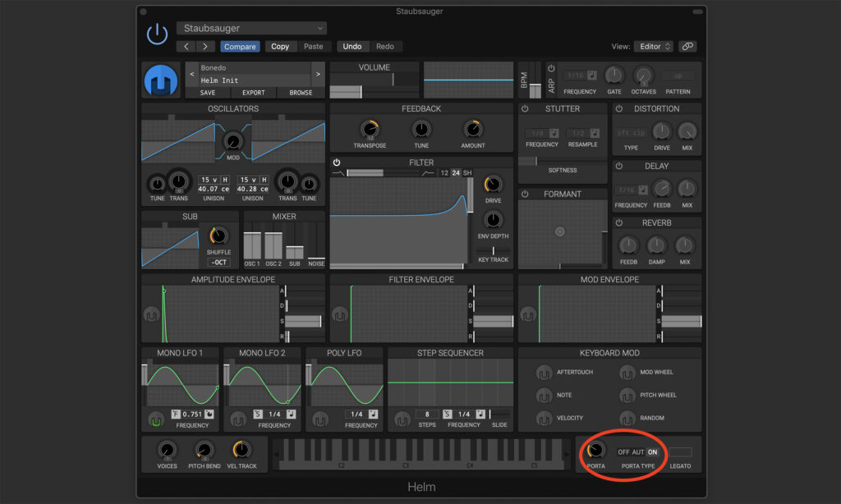Set Porta Type to ON
The width and height of the screenshot is (841, 504).
coord(652,452)
